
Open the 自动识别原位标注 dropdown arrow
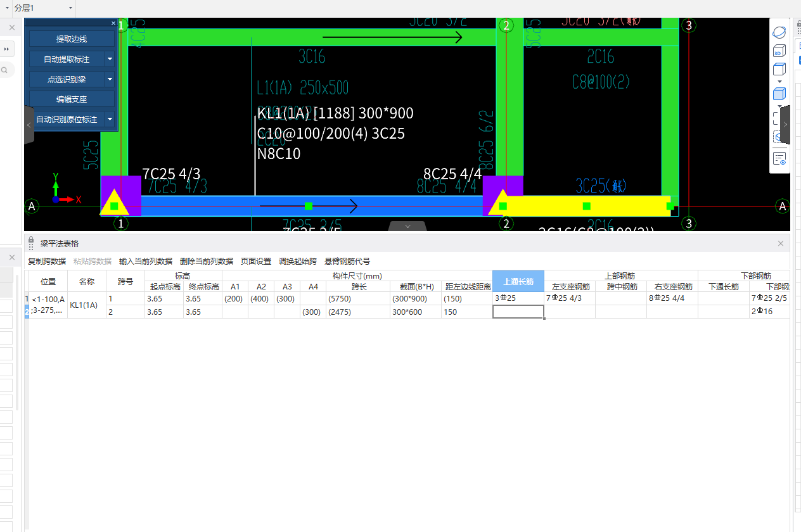[110, 119]
